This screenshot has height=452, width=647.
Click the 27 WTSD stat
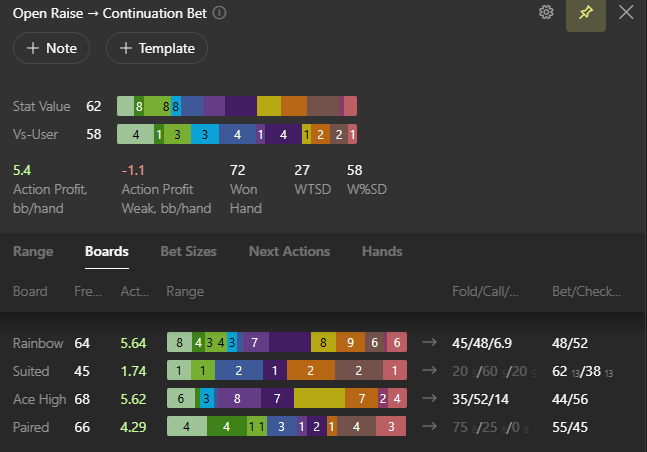302,170
